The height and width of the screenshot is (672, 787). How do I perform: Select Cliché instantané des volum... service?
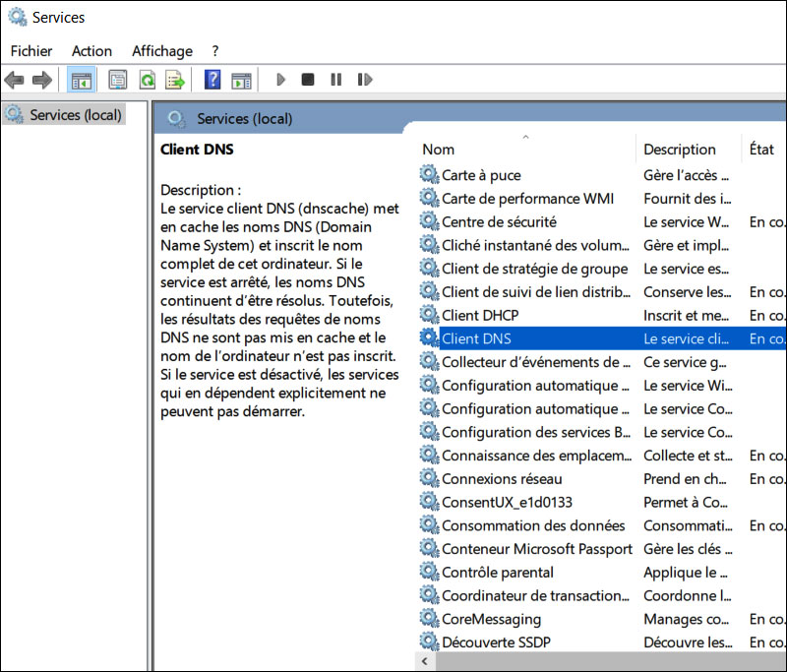(x=535, y=245)
